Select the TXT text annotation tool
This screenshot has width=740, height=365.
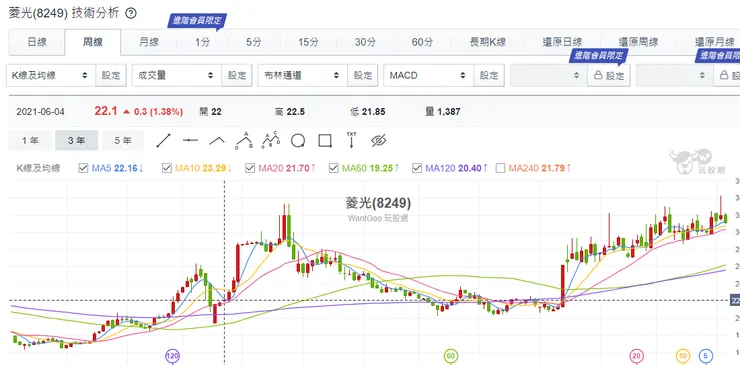[352, 140]
